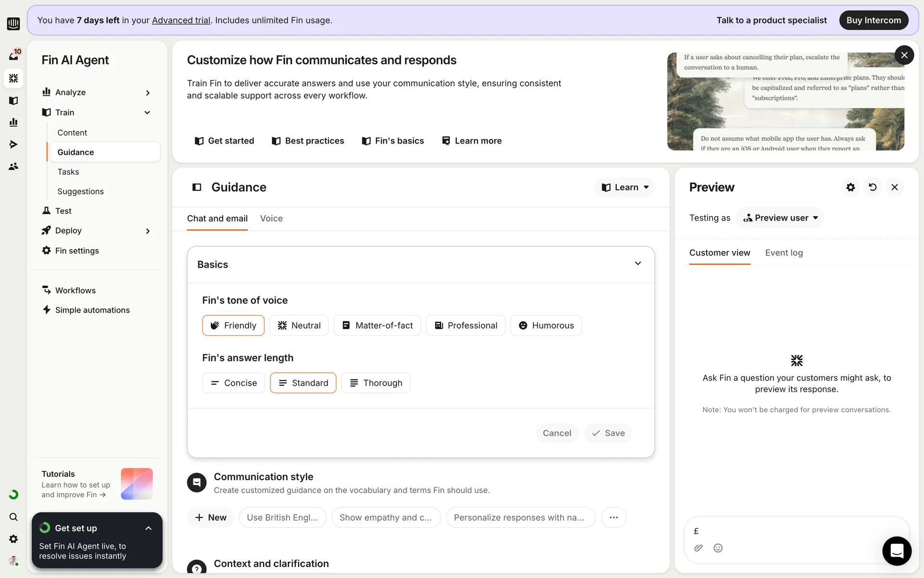Viewport: 924px width, 578px height.
Task: Select the Humorous tone option
Action: point(546,326)
